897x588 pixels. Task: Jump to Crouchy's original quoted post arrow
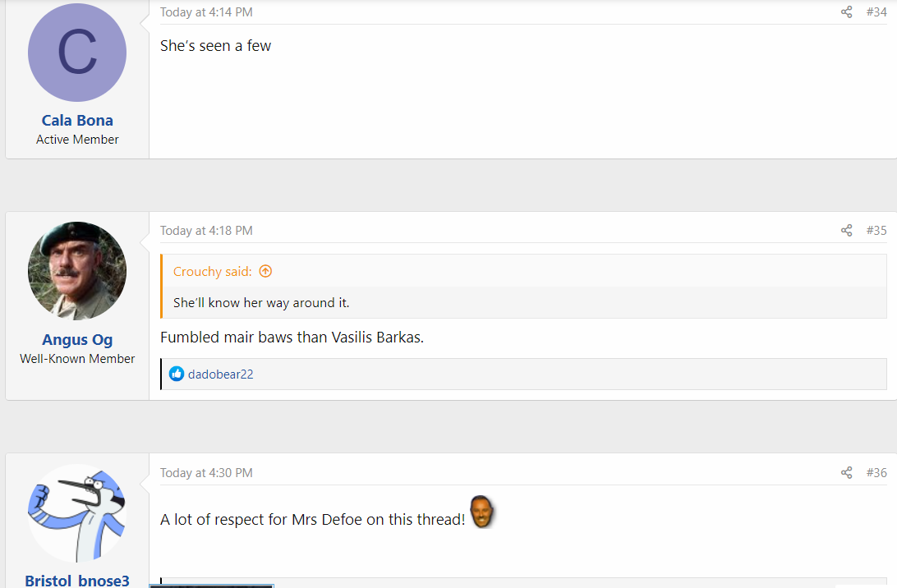[x=265, y=271]
